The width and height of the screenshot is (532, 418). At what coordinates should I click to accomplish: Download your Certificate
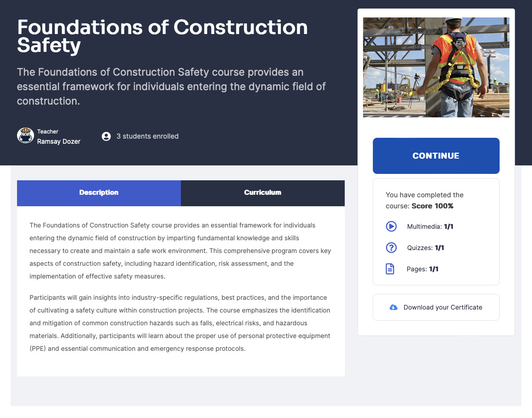coord(436,307)
